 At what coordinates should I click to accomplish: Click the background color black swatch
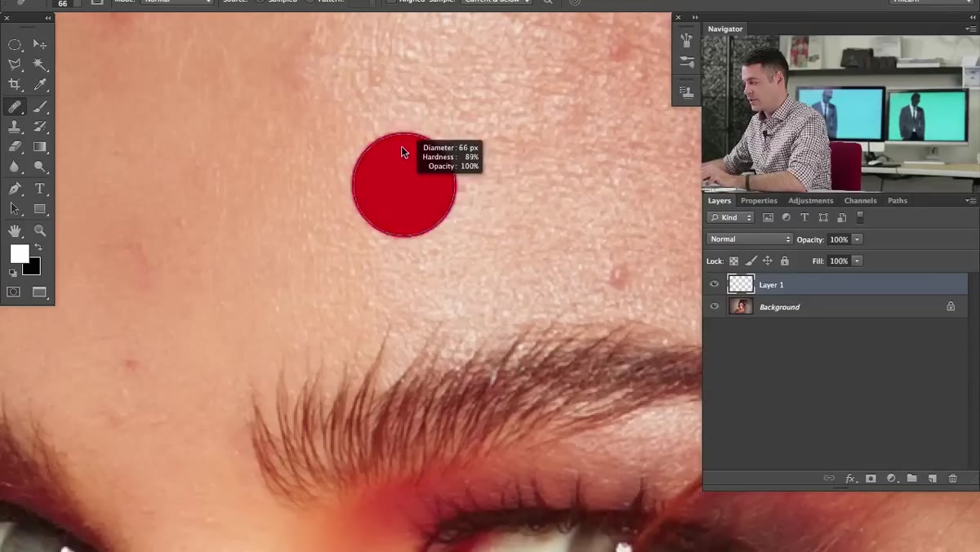[33, 267]
